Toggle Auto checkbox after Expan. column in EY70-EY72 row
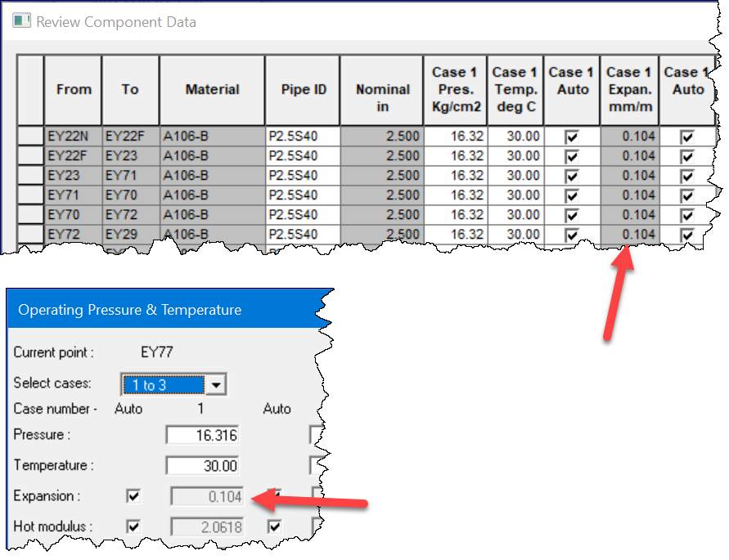The height and width of the screenshot is (560, 729). (x=687, y=215)
